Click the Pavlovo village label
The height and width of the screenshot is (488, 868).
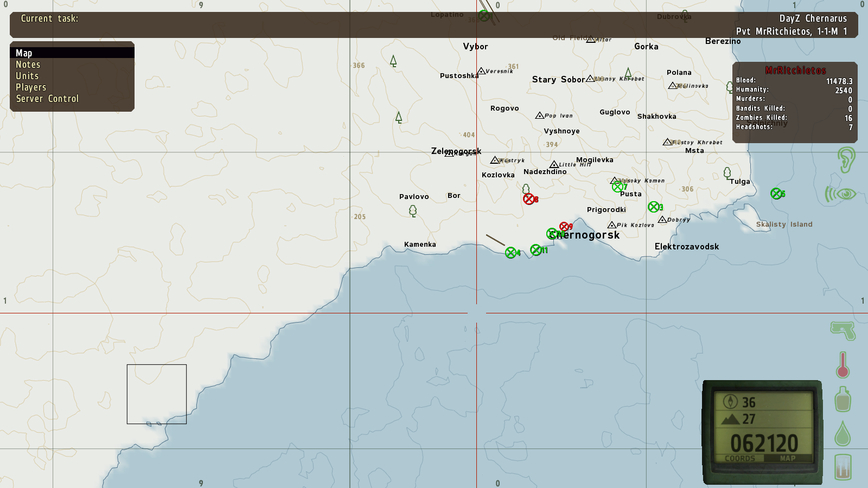click(x=414, y=196)
